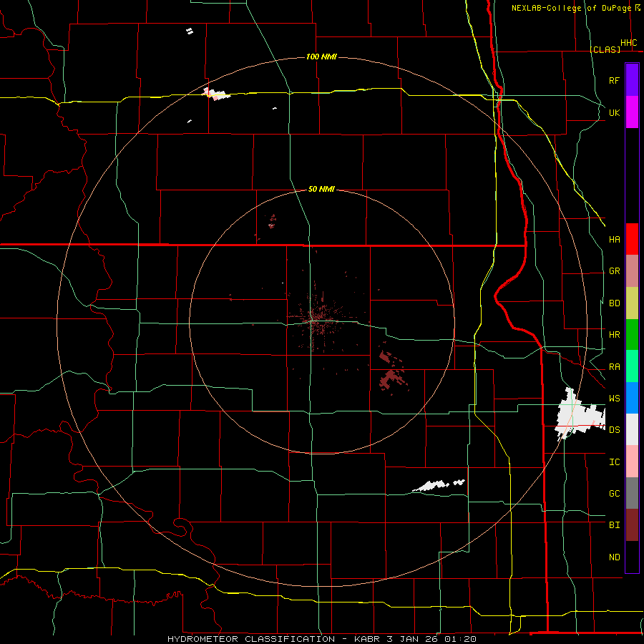Click the 50 NMI range ring label
The width and height of the screenshot is (644, 644).
[x=321, y=189]
